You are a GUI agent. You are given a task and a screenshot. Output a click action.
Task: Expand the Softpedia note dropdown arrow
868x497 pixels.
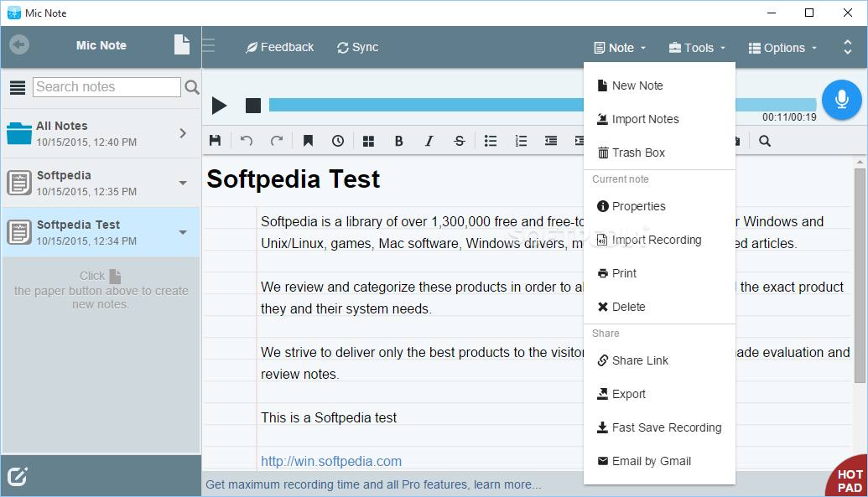point(183,184)
